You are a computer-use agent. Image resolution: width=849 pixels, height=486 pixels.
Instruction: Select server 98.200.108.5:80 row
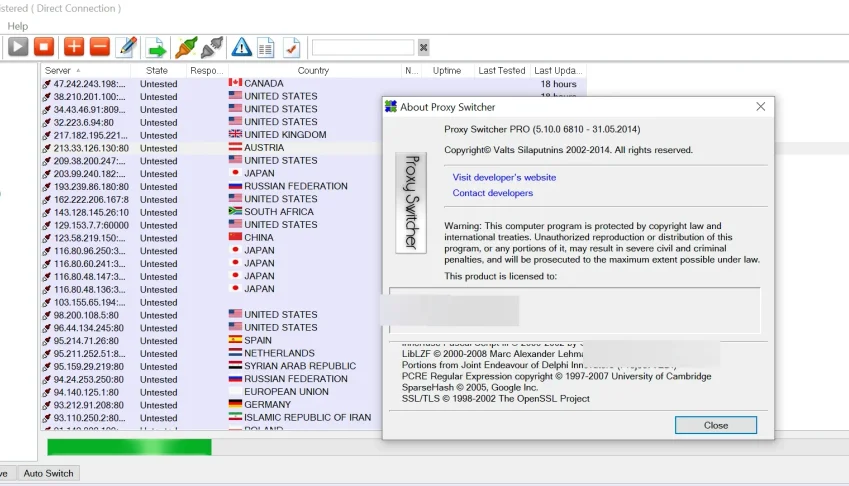211,315
